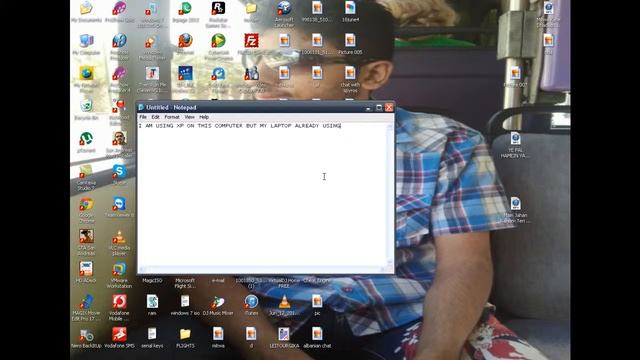Select the 'chat with spyros' file icon
This screenshot has width=640, height=360.
click(350, 79)
